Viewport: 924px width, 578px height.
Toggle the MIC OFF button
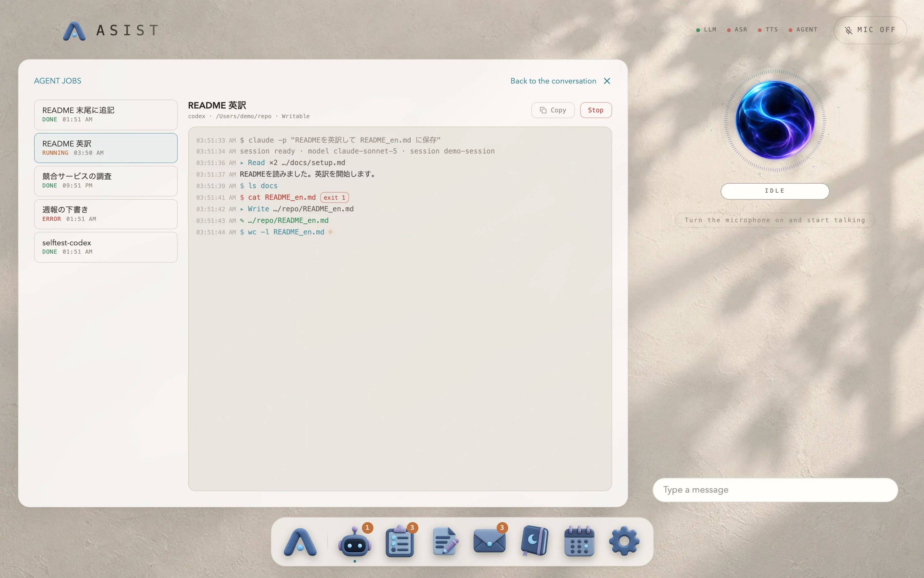[x=870, y=30]
